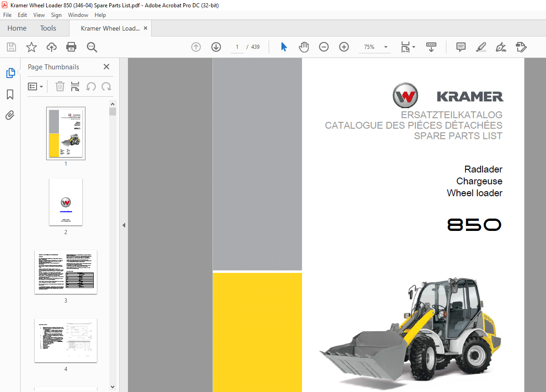Expand the fit page options arrow
This screenshot has height=392, width=546.
(413, 47)
